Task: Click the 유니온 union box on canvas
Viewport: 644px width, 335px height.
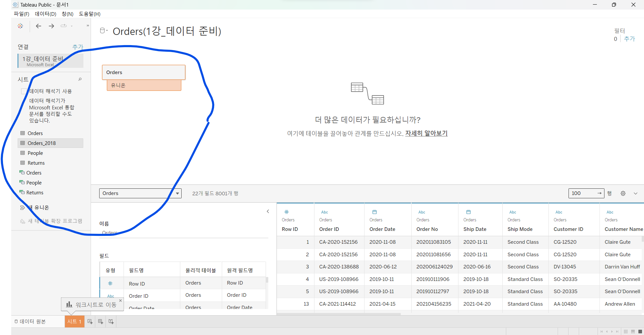Action: (x=144, y=85)
